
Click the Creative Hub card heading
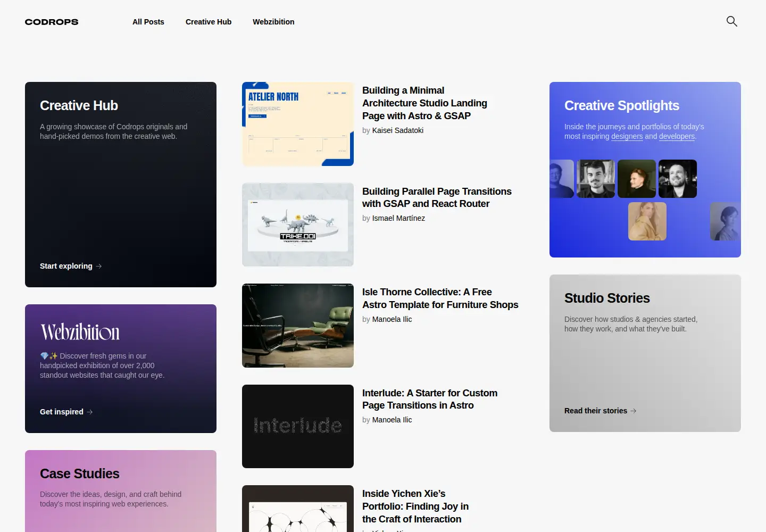click(79, 105)
